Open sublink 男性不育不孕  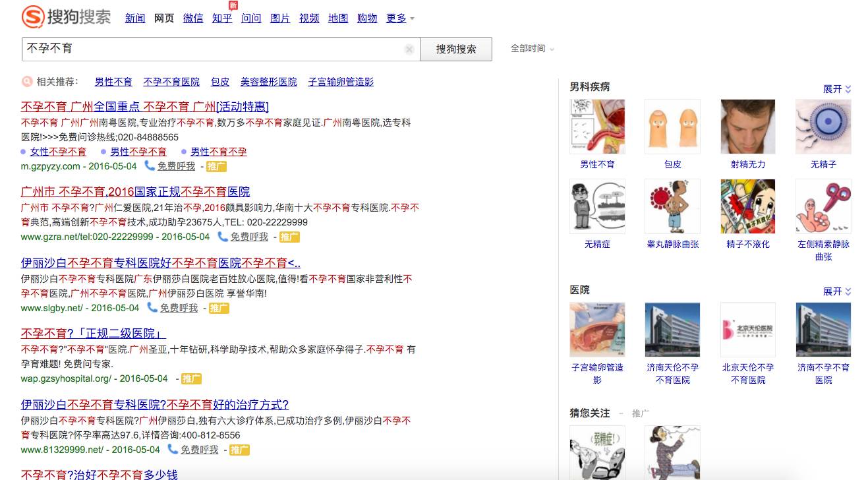coord(219,152)
